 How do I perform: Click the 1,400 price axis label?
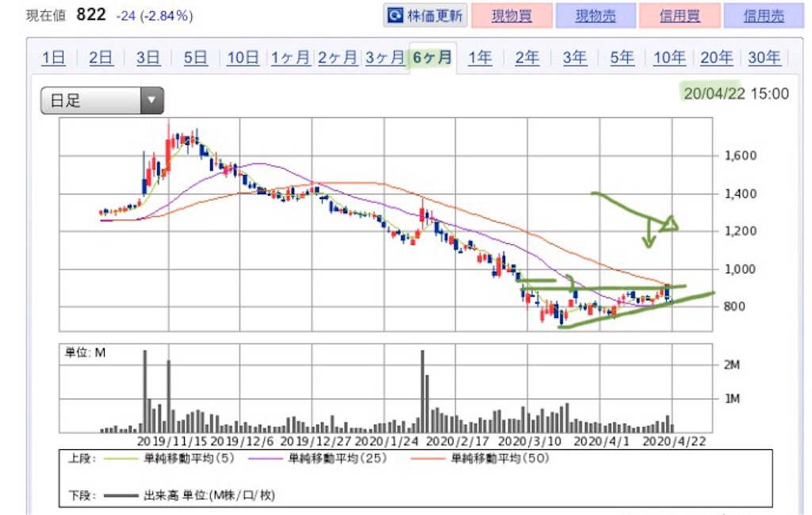tap(741, 193)
